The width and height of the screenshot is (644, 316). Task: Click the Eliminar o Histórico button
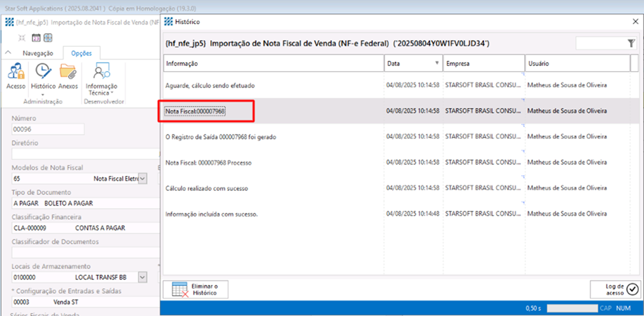tap(195, 289)
